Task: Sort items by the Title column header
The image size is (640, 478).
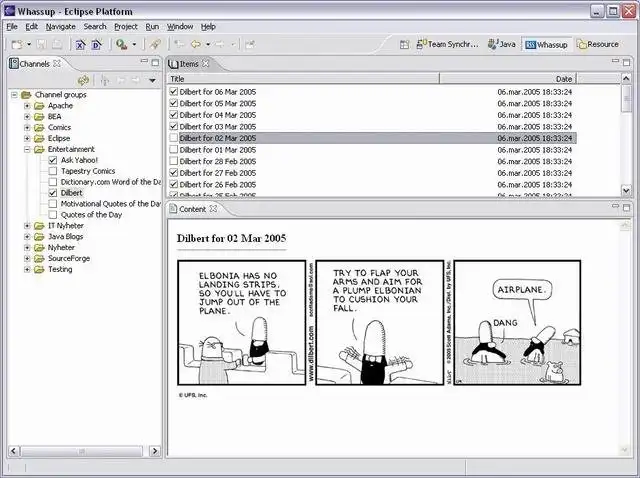Action: [x=303, y=79]
